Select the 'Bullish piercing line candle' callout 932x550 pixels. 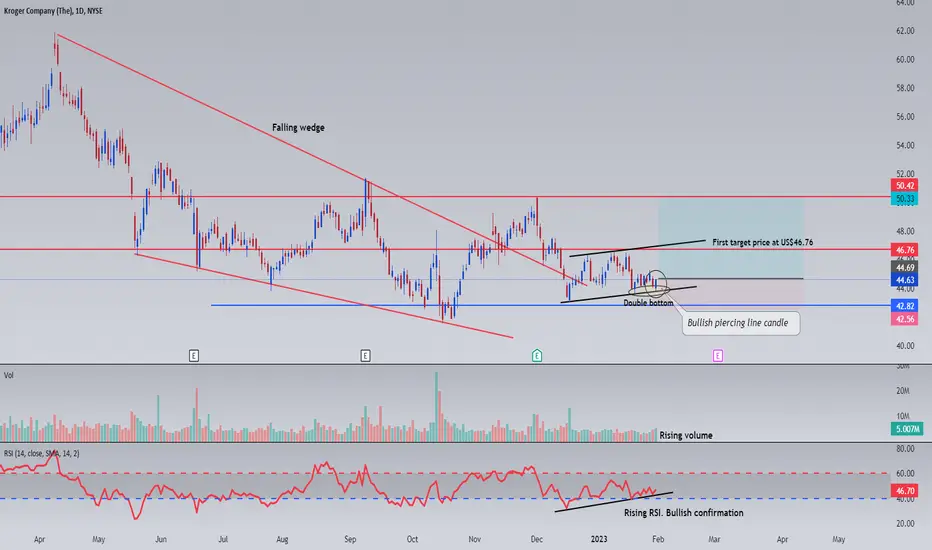(x=740, y=323)
